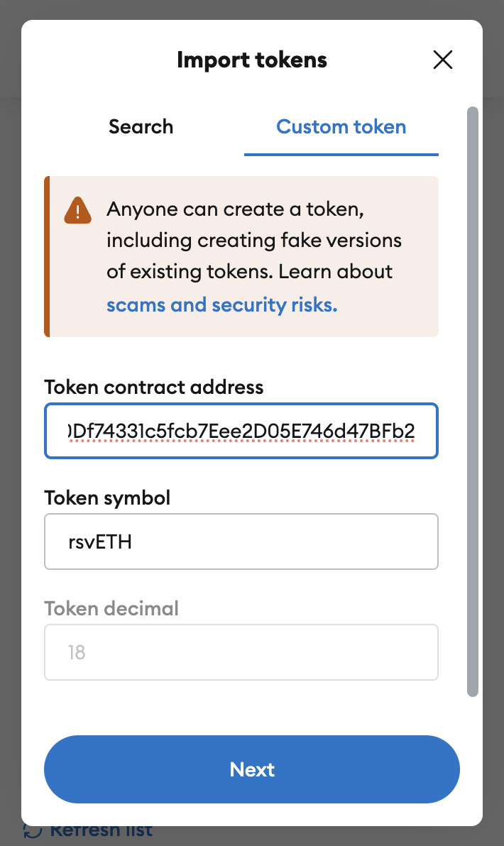Click the Token symbol label
This screenshot has height=846, width=504.
coord(107,498)
